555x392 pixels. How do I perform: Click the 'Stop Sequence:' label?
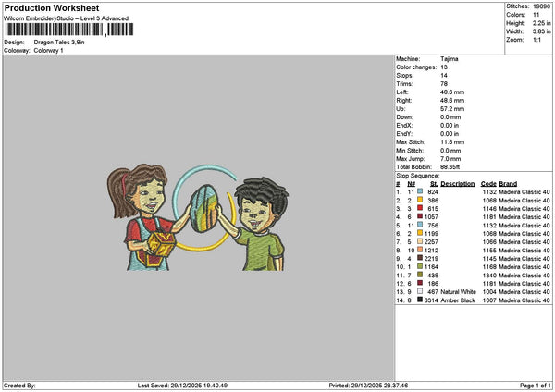(x=418, y=176)
